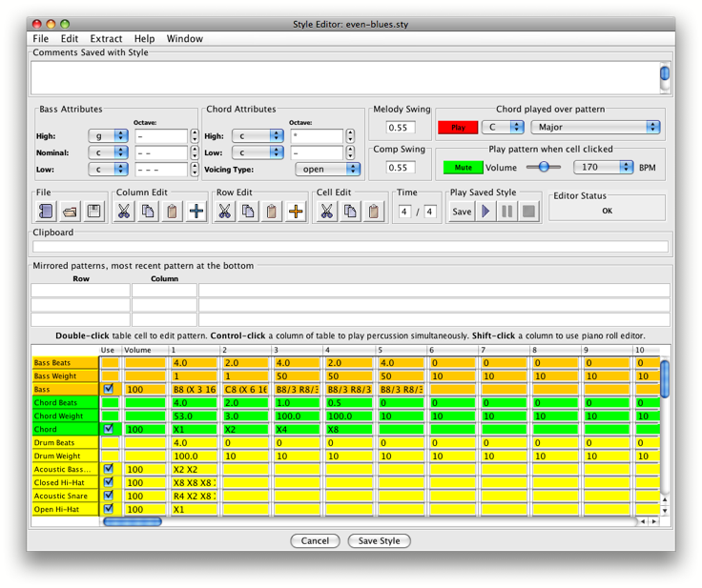Screen dimensions: 702x588
Task: Cut the column using Column Edit scissors
Action: (124, 212)
